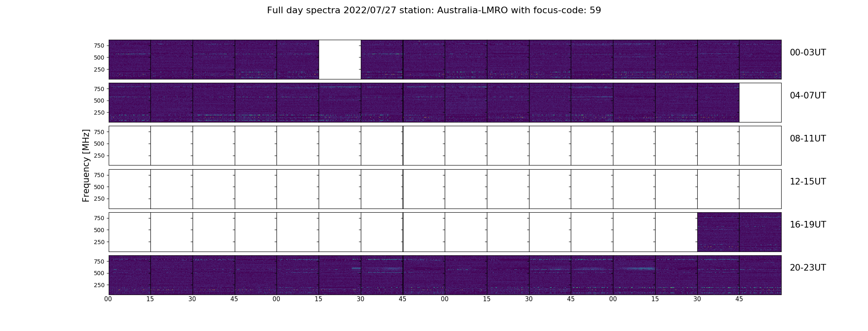Click the "16-19UT" row label
Viewport: 868px width, 331px height.
point(808,225)
